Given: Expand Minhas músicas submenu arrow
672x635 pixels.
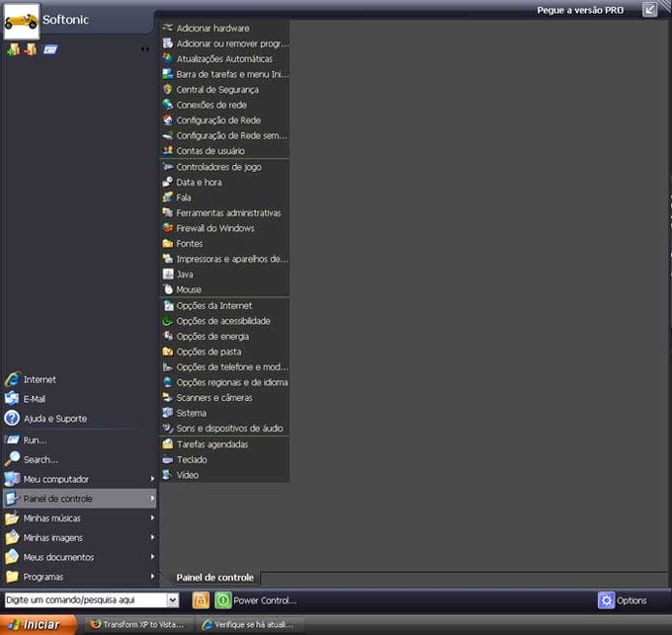Looking at the screenshot, I should click(152, 517).
